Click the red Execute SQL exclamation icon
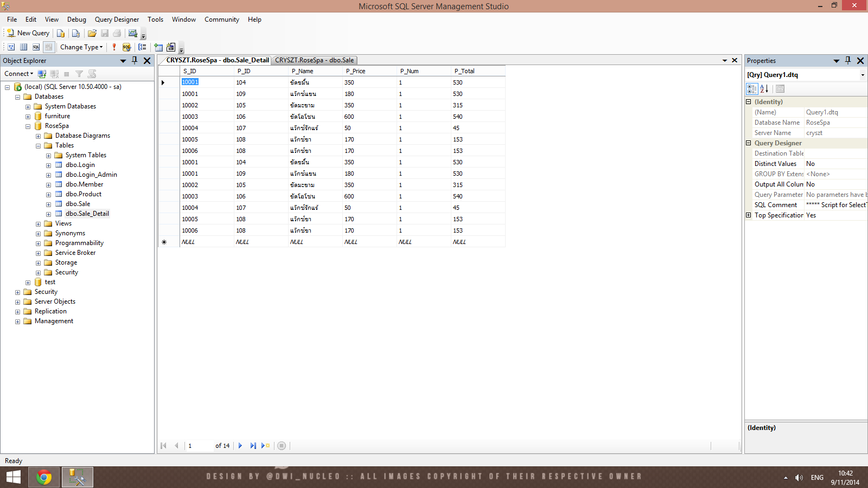This screenshot has width=868, height=488. click(114, 47)
